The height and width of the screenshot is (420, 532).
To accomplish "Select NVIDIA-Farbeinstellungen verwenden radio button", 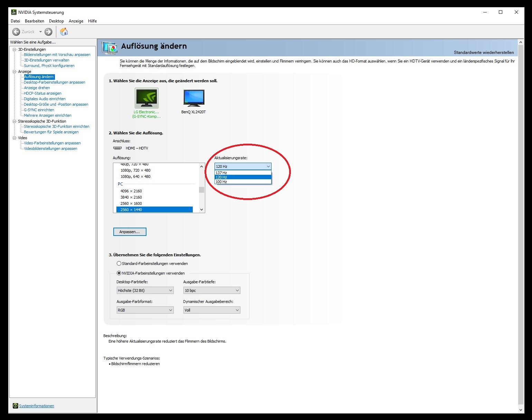I will coord(119,273).
